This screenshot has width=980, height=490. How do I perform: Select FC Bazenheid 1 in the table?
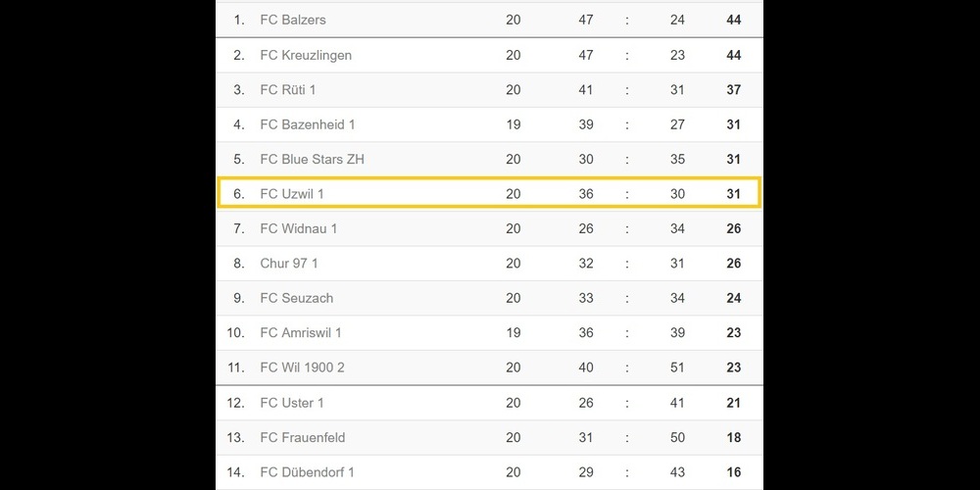pyautogui.click(x=308, y=124)
